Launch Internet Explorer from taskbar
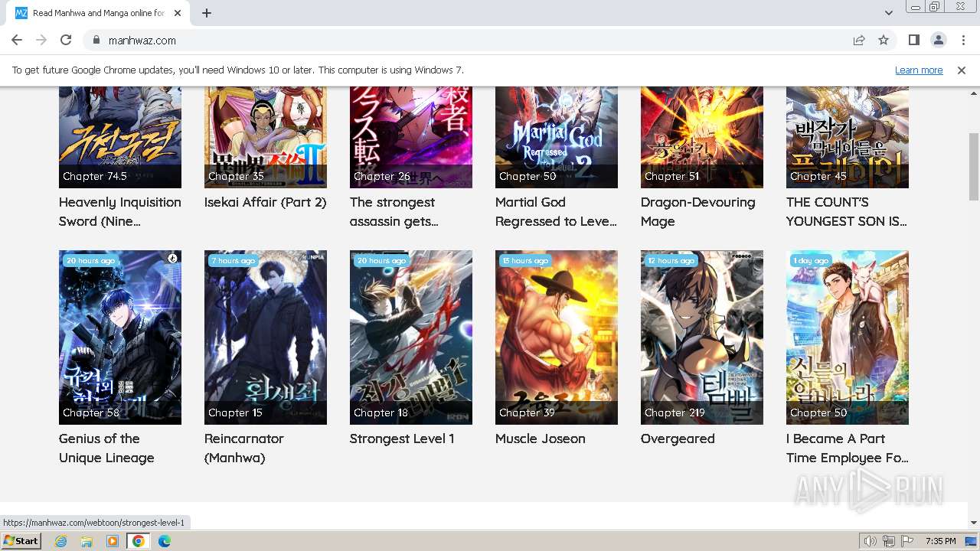The image size is (980, 551). pos(60,541)
